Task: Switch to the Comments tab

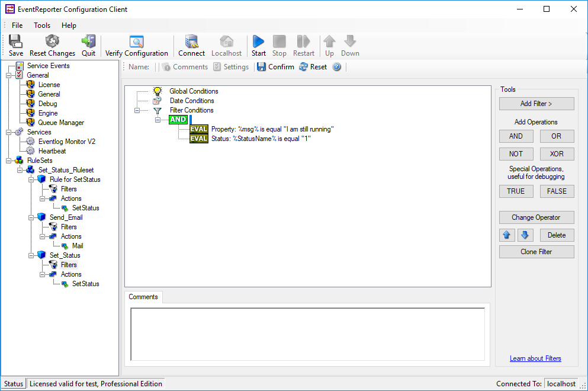Action: pyautogui.click(x=143, y=297)
